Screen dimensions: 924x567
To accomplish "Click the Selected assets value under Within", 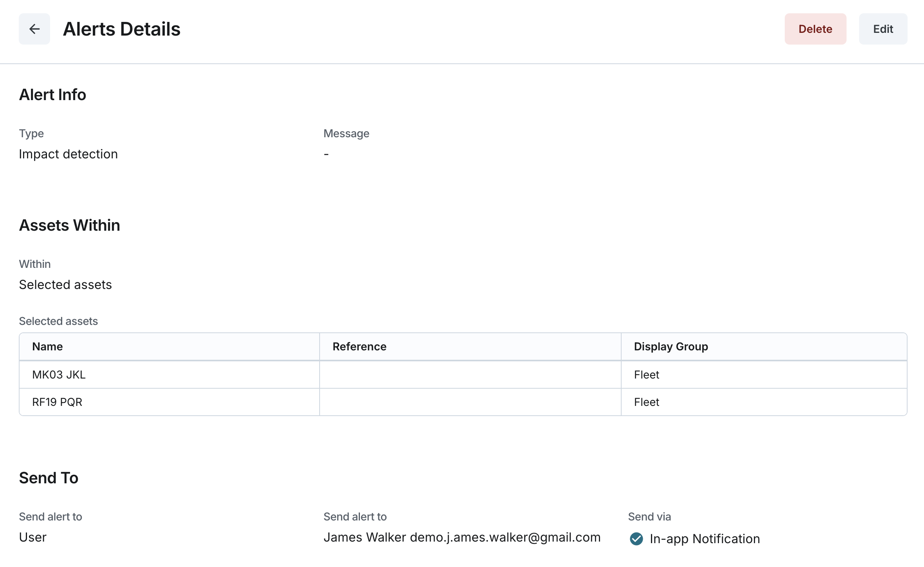I will coord(65,285).
